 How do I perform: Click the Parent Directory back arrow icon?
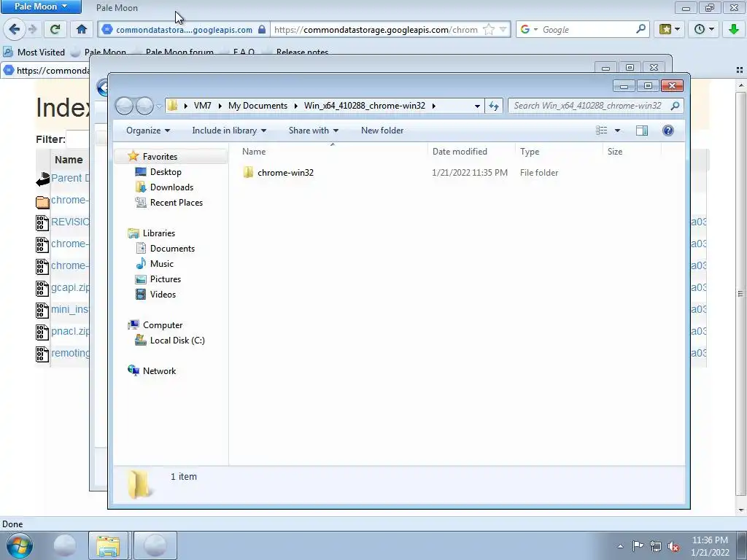click(x=42, y=179)
